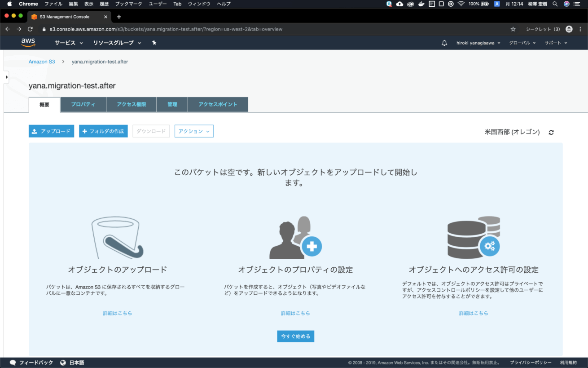Bookmark this page with the star icon

click(513, 29)
